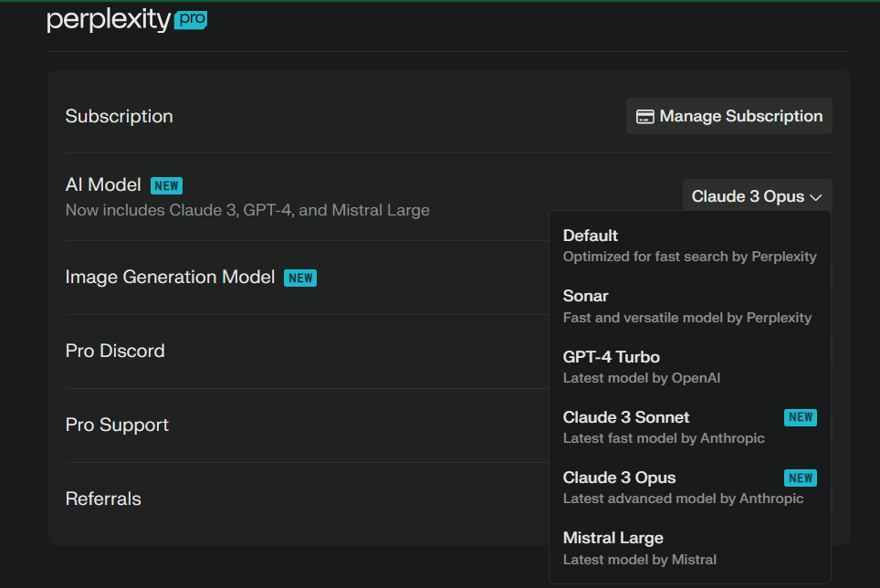
Task: Click the pro badge beside the logo
Action: coord(191,18)
